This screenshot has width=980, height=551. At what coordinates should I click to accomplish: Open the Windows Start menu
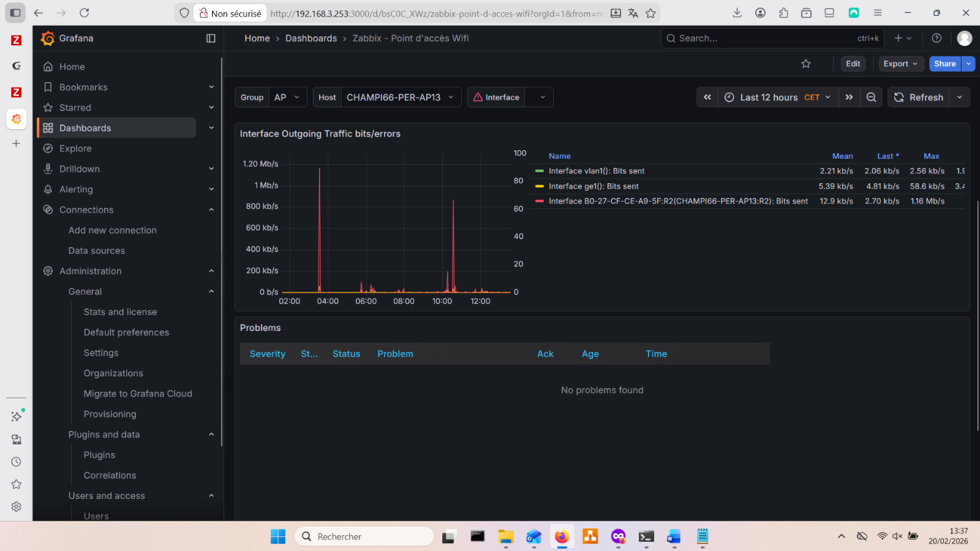pos(278,536)
